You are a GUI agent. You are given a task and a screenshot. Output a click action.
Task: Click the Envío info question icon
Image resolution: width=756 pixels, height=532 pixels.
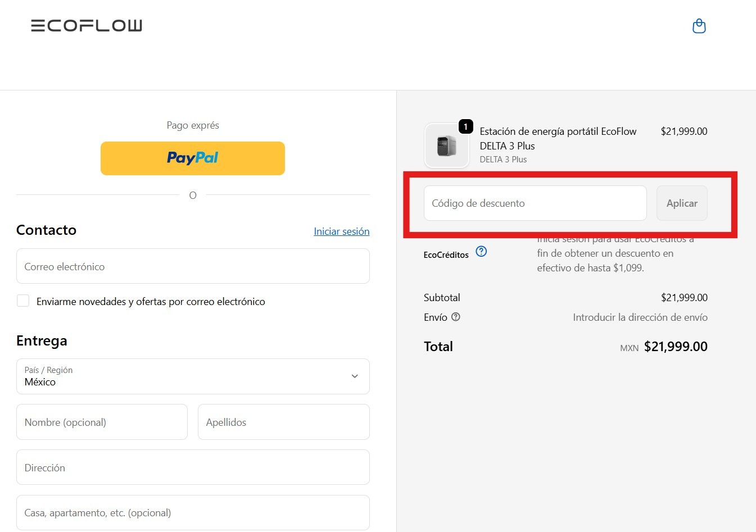click(x=456, y=317)
